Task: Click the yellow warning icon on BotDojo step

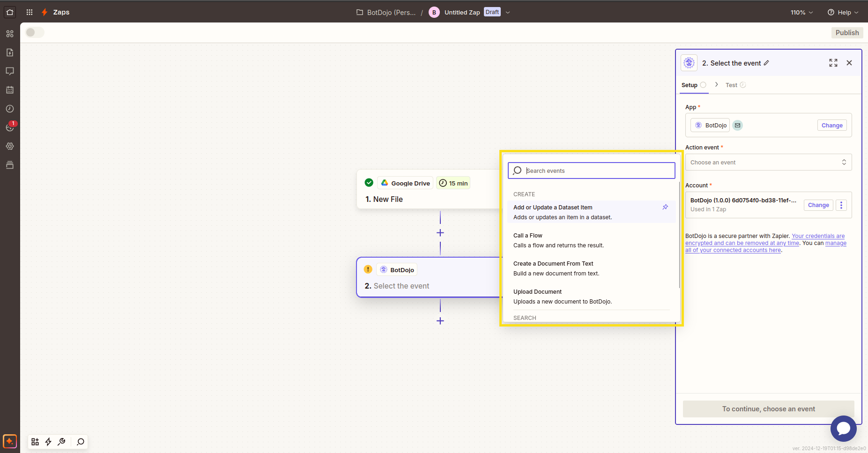Action: tap(368, 269)
